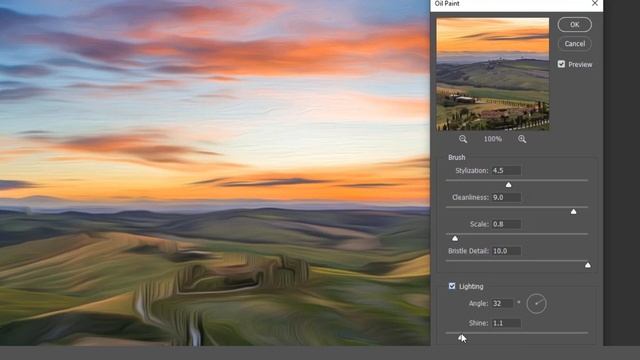
Task: Click the Angle label
Action: point(478,304)
